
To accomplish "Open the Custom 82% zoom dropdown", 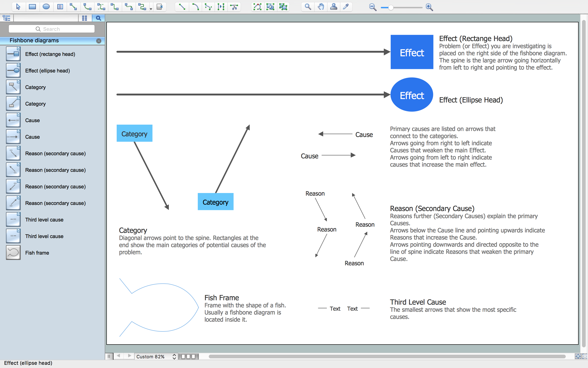I will click(x=156, y=356).
